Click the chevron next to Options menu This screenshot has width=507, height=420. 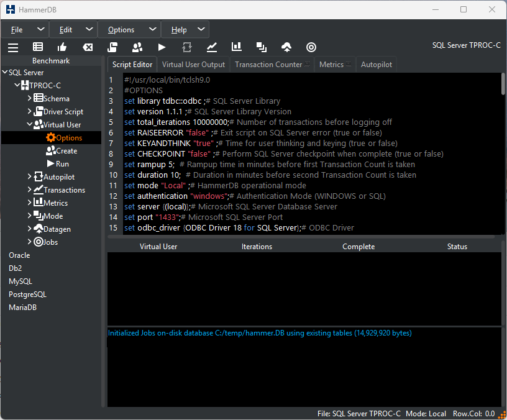click(153, 29)
